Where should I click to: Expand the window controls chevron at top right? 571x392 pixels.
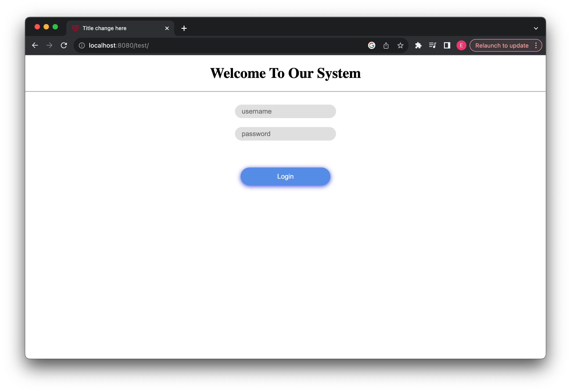[x=536, y=28]
